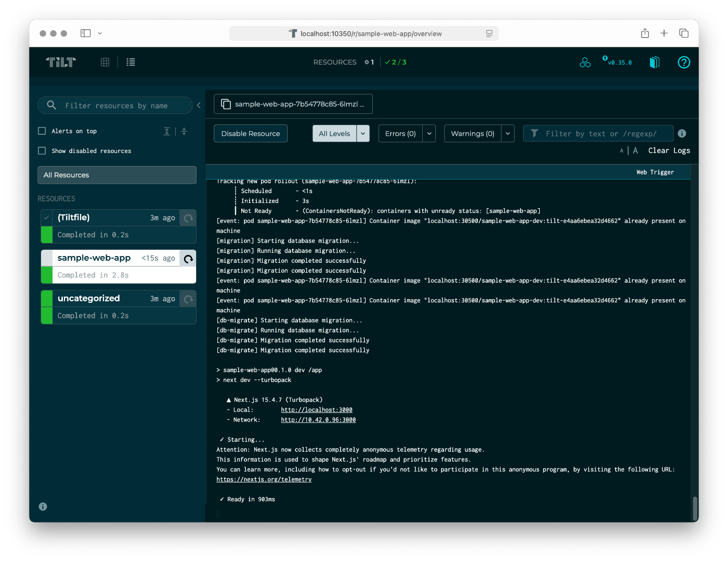Click the search magnifier icon
728x561 pixels.
(x=51, y=105)
